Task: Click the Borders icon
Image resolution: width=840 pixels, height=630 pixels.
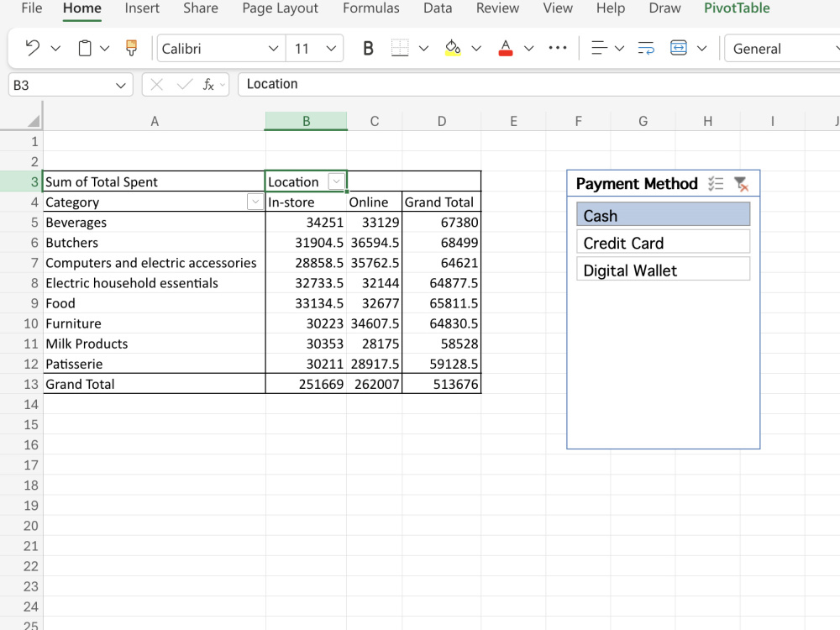Action: [x=400, y=48]
